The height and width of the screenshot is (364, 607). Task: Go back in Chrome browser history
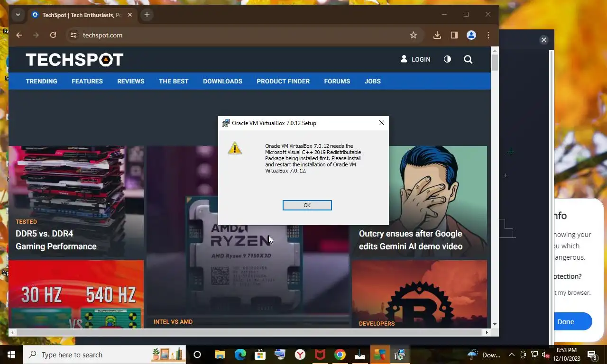19,35
